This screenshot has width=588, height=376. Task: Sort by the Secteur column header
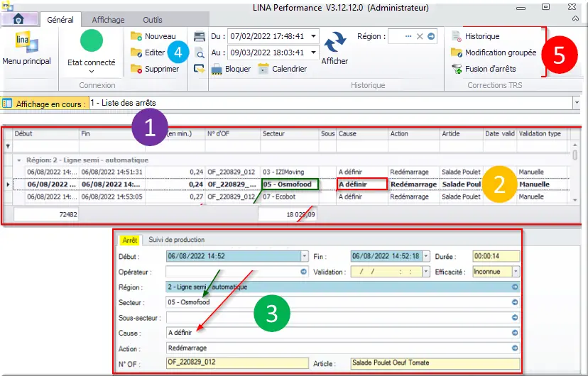point(289,133)
